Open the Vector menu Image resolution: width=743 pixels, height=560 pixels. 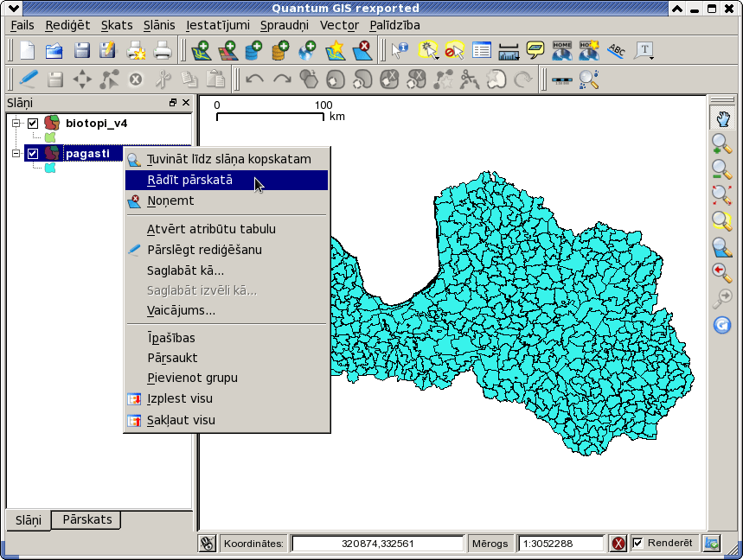[x=339, y=25]
